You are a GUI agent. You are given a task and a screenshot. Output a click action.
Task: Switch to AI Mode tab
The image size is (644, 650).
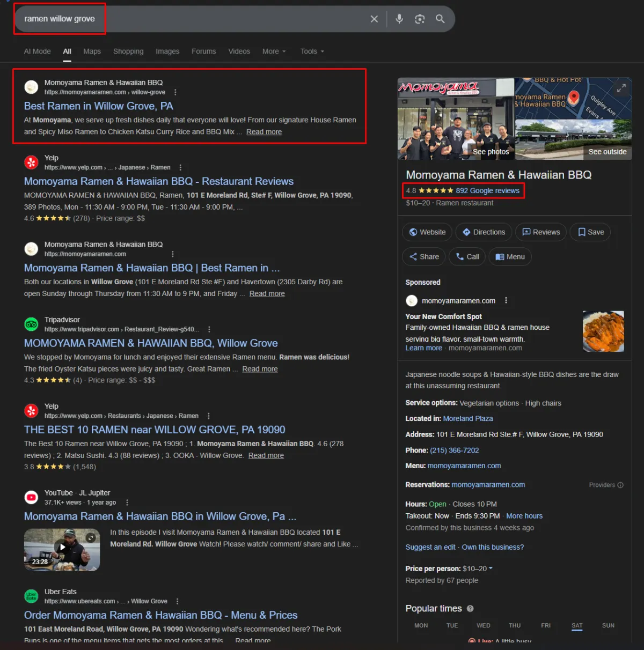point(38,51)
